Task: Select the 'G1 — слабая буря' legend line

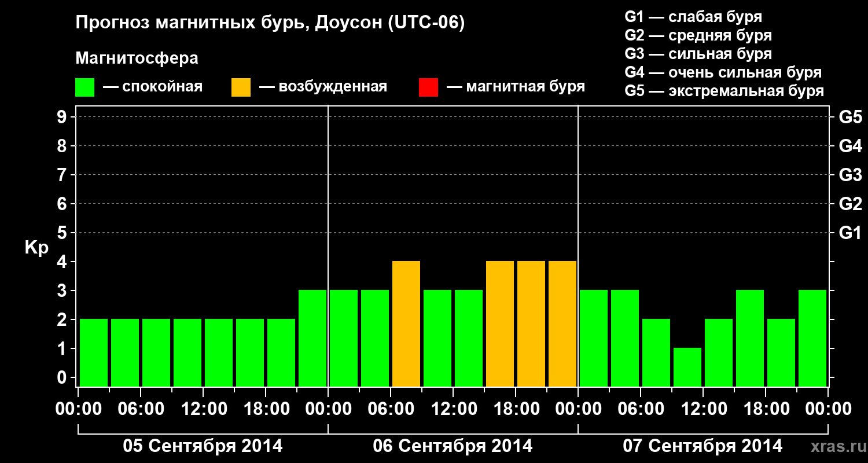Action: tap(693, 17)
